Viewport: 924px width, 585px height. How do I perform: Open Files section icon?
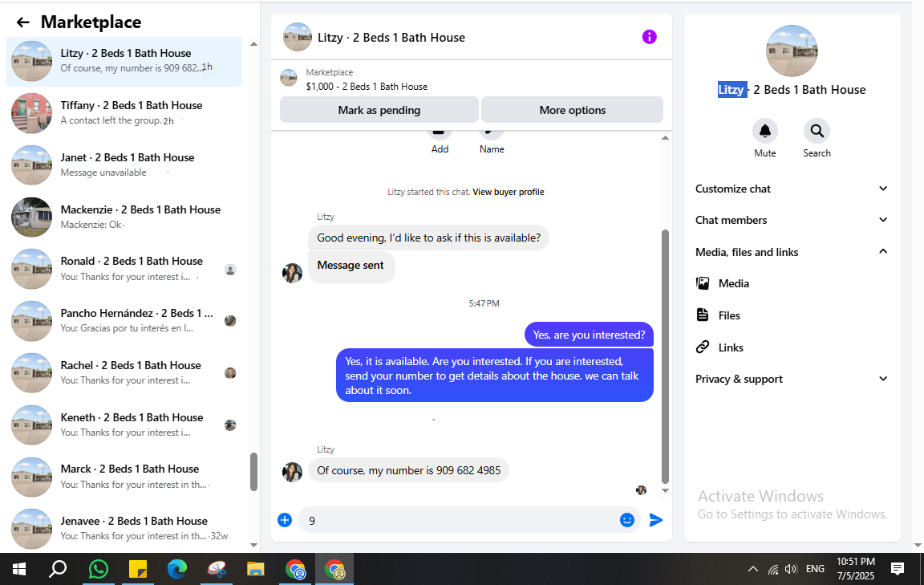tap(703, 315)
